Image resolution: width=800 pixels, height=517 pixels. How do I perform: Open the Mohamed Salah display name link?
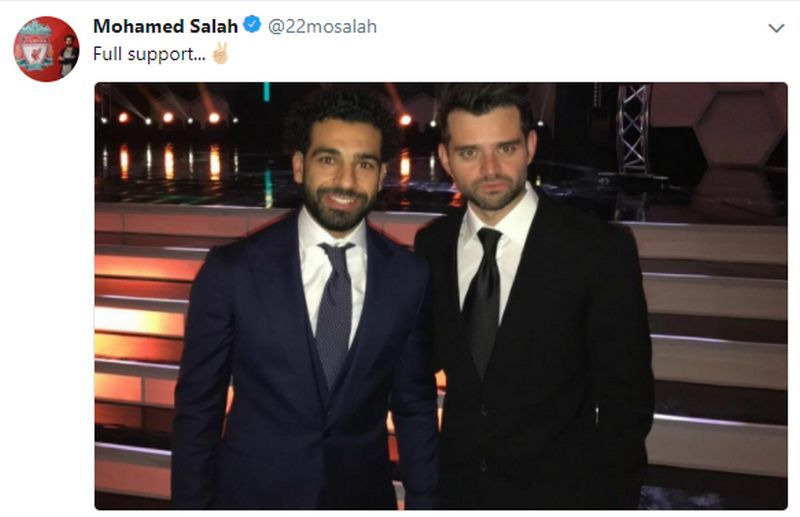pyautogui.click(x=165, y=26)
